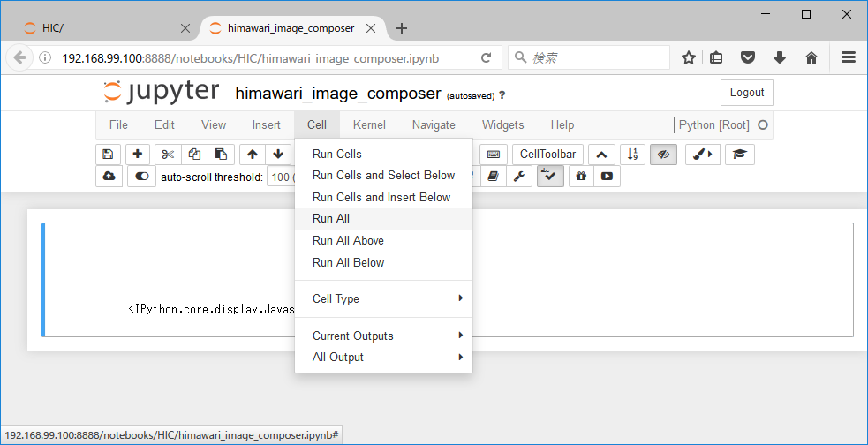868x445 pixels.
Task: Paste cells below icon
Action: pos(221,155)
